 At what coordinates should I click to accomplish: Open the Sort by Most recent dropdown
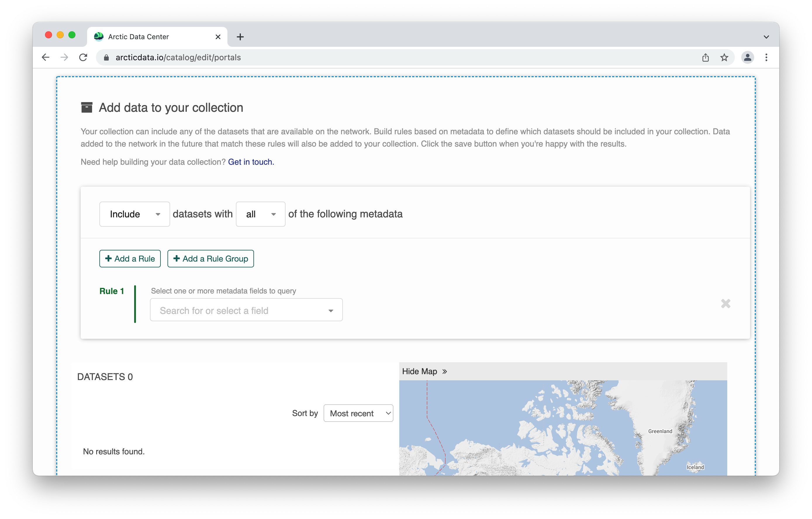point(358,413)
